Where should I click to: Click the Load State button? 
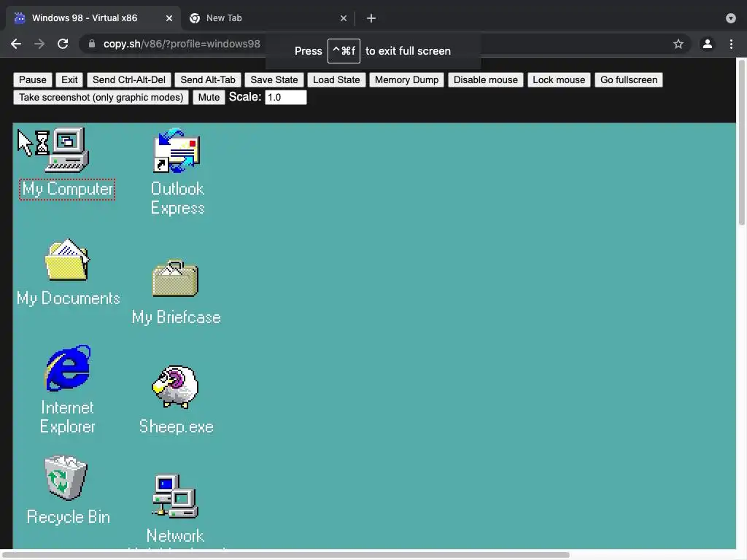tap(336, 80)
